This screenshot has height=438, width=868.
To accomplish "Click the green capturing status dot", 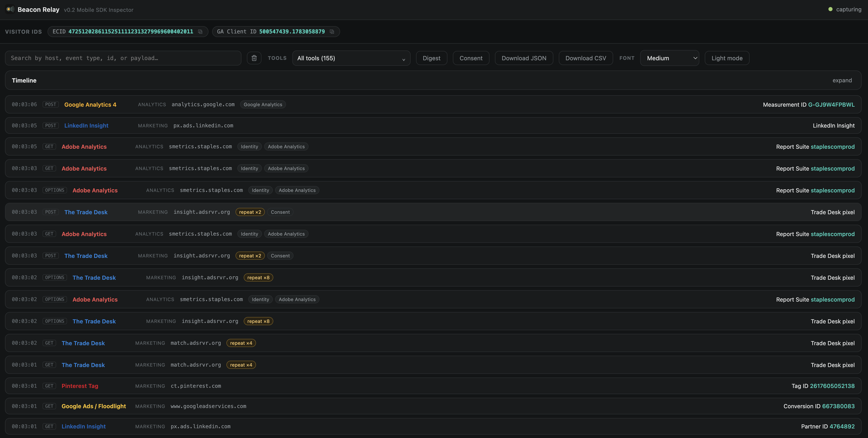I will [830, 10].
